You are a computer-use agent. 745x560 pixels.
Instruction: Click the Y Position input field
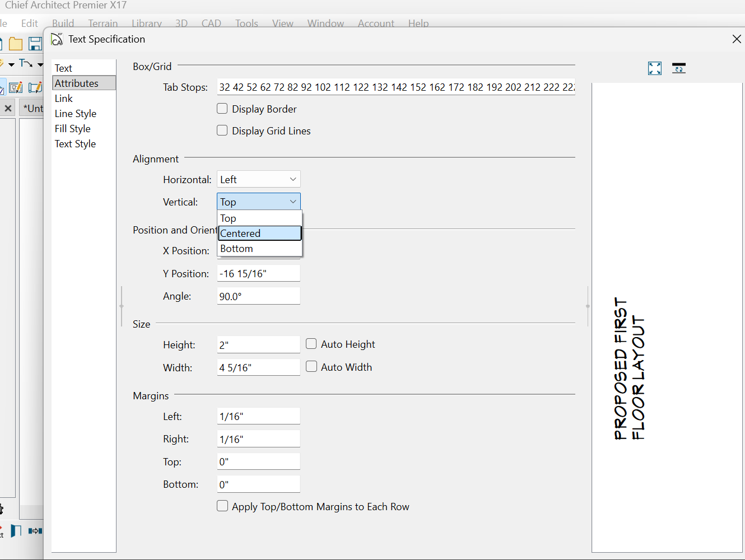click(x=259, y=273)
